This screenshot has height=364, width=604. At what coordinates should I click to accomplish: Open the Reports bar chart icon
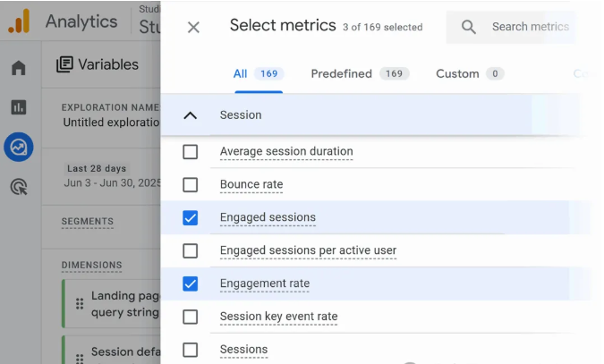coord(19,107)
